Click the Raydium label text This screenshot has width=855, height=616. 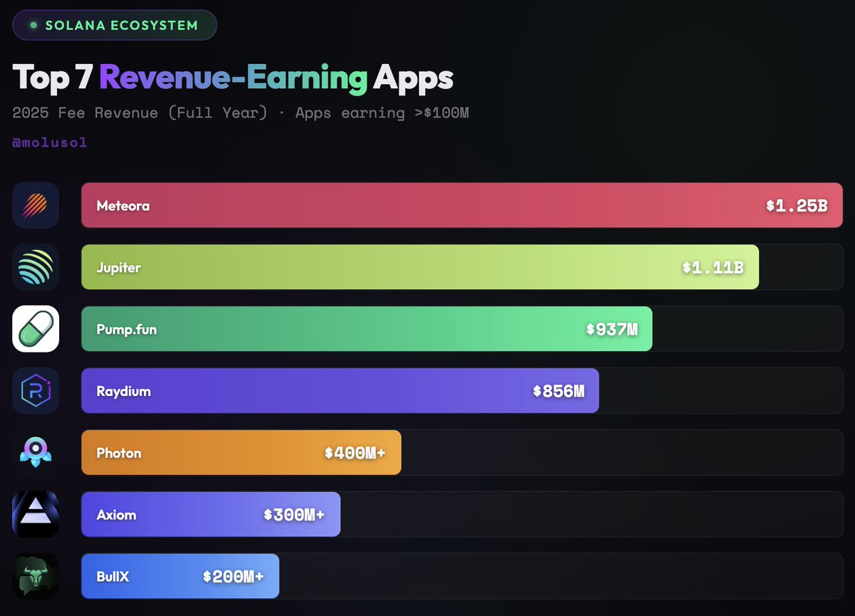point(124,392)
